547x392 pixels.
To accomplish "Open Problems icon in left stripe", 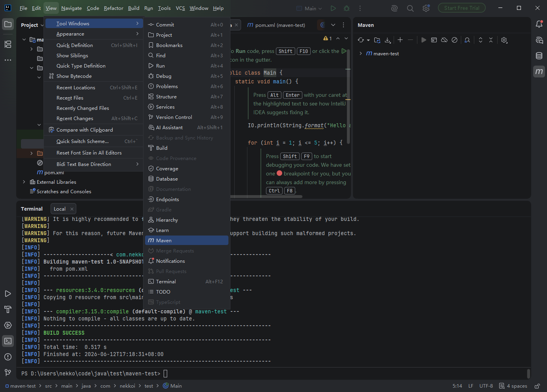I will (x=8, y=357).
